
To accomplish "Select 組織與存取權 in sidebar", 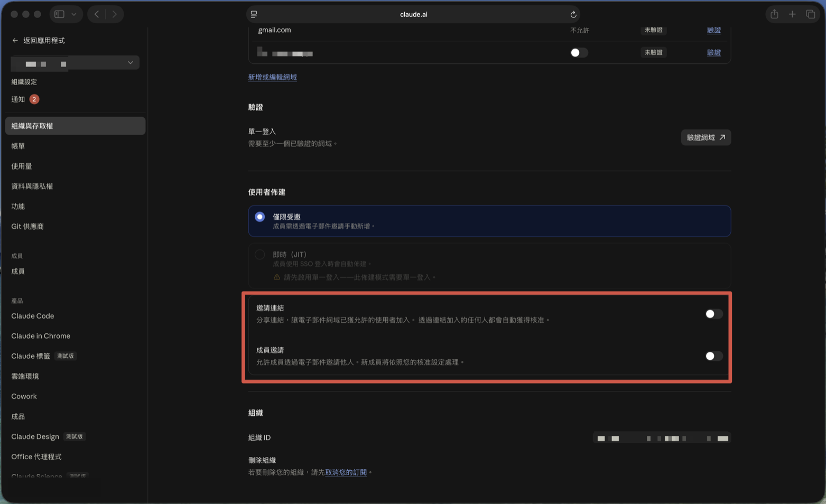I will point(75,126).
